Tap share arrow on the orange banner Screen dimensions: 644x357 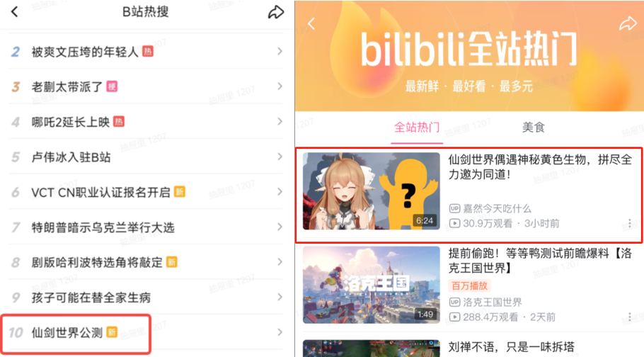[x=628, y=24]
